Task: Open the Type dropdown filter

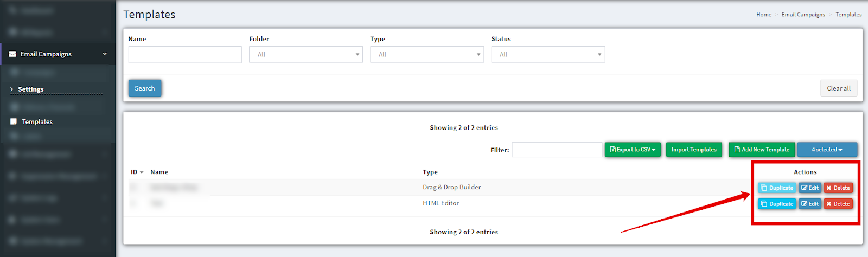Action: coord(426,55)
